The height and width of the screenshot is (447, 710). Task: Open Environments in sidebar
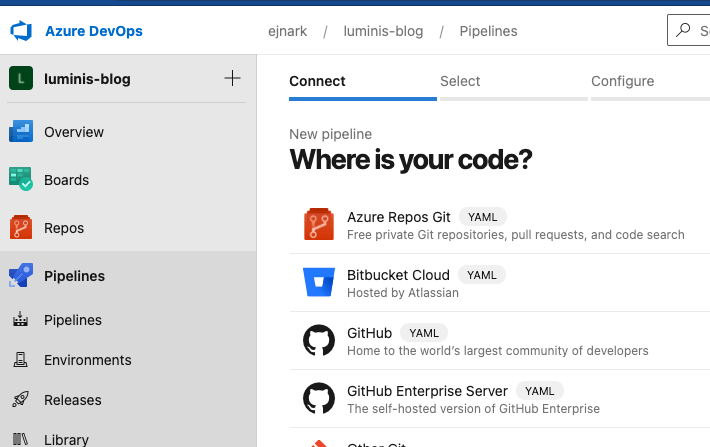click(x=88, y=360)
